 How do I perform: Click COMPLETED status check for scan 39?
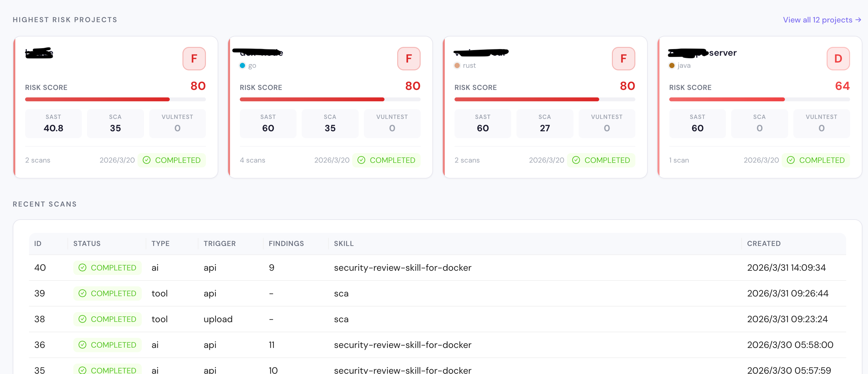click(x=107, y=294)
